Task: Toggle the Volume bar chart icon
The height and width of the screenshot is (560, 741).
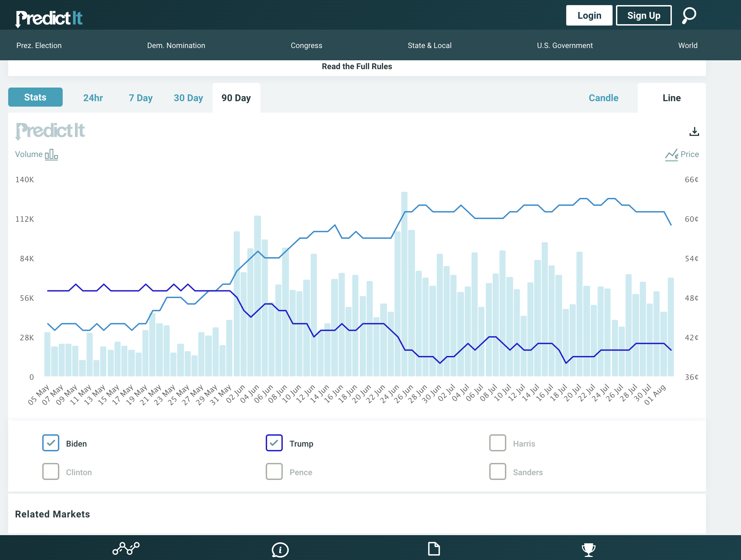Action: [51, 154]
